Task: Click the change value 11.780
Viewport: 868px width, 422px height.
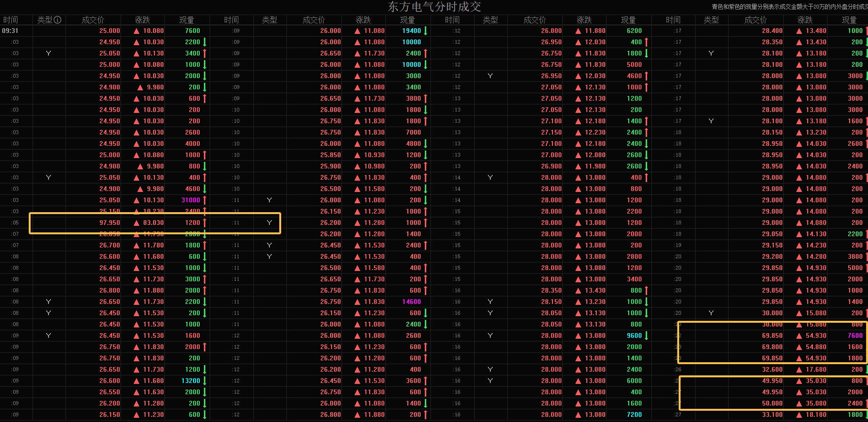Action: (154, 245)
